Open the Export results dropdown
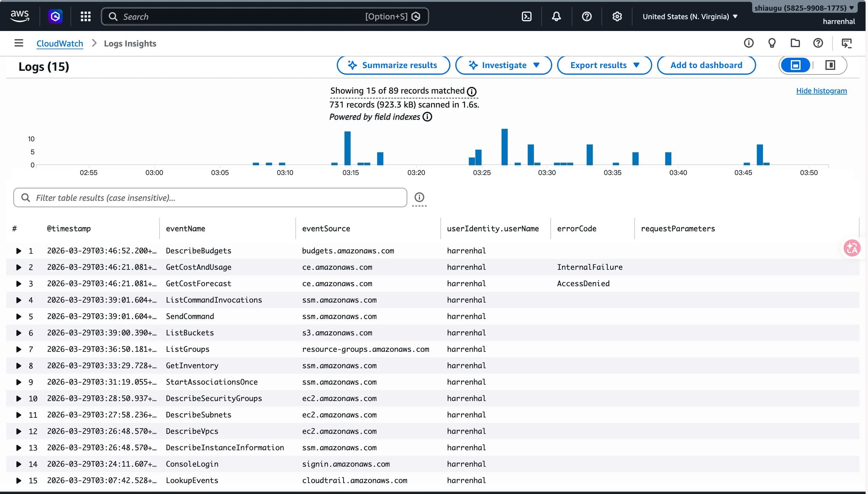Viewport: 868px width, 494px height. [x=604, y=65]
